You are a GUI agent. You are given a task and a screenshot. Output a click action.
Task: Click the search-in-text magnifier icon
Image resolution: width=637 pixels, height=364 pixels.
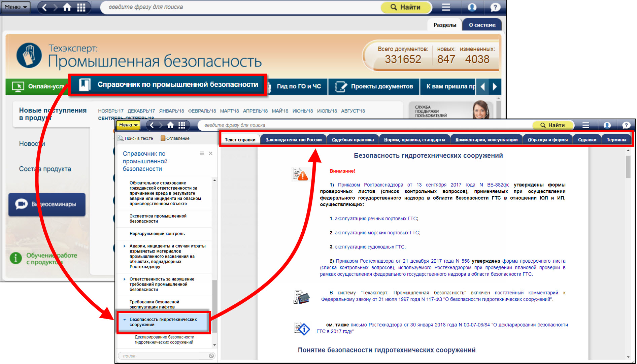(121, 138)
